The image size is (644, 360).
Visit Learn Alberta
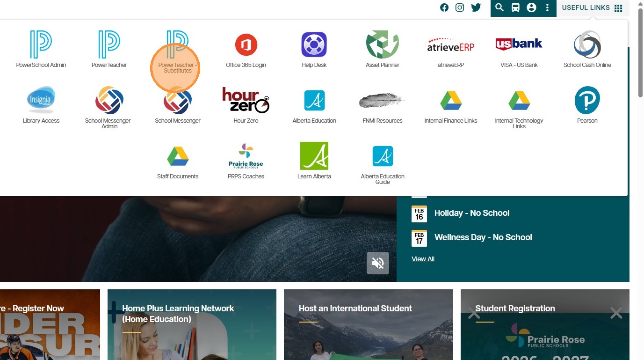pos(314,161)
